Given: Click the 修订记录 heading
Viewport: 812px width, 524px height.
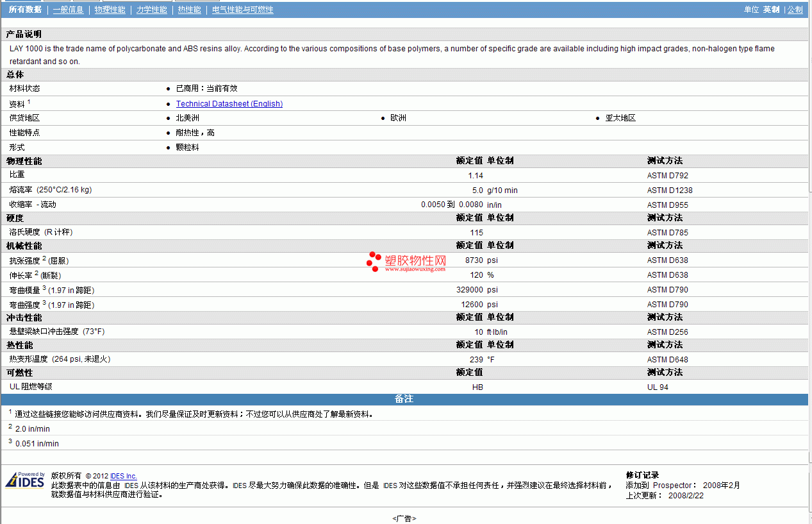Looking at the screenshot, I should [643, 475].
